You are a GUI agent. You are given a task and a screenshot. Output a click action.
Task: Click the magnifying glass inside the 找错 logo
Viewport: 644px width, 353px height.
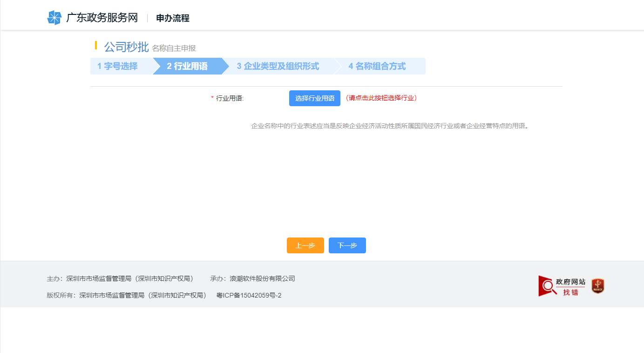(x=548, y=285)
